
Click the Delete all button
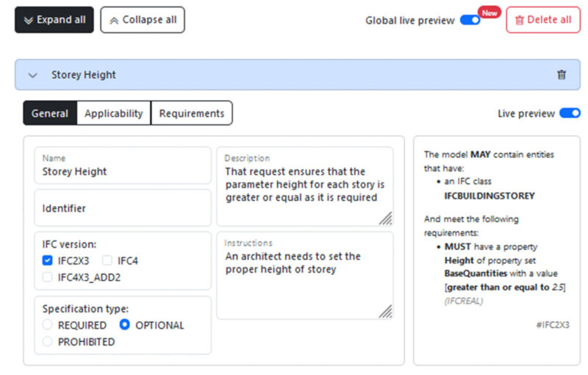[x=543, y=20]
